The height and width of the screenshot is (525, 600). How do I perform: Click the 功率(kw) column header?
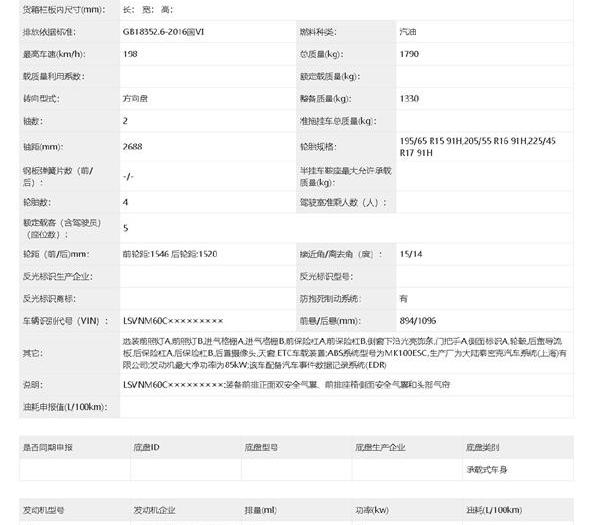(372, 510)
